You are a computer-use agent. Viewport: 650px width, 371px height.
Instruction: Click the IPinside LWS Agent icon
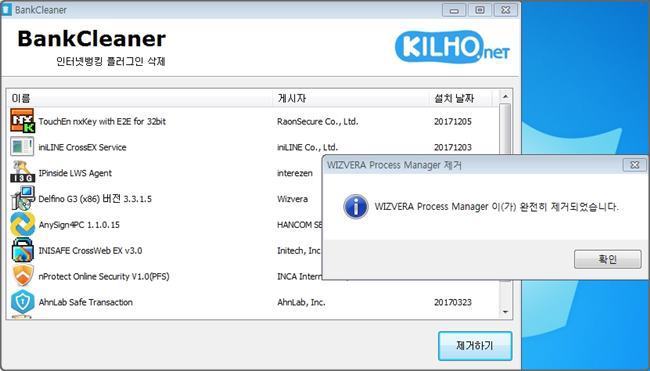coord(22,172)
